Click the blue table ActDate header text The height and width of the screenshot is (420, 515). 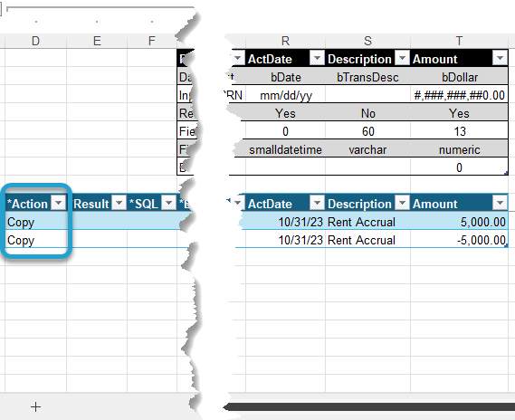[270, 204]
